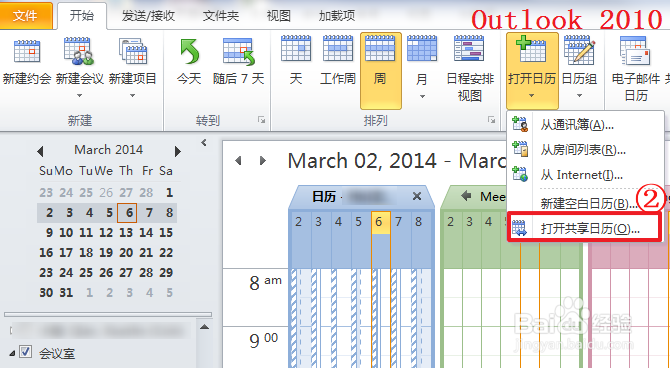Switch to the Home (开始) tab
The height and width of the screenshot is (368, 670).
tap(82, 16)
